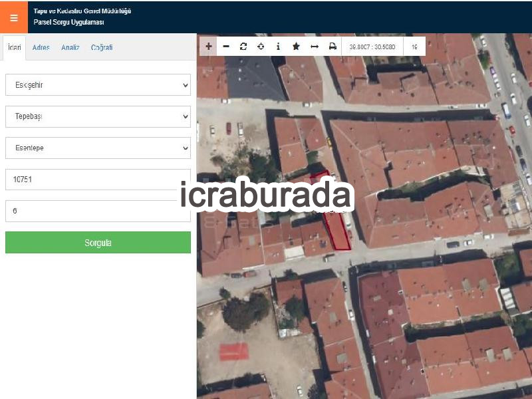Viewport: 532px width, 399px height.
Task: Select the İdari tab
Action: pyautogui.click(x=14, y=47)
